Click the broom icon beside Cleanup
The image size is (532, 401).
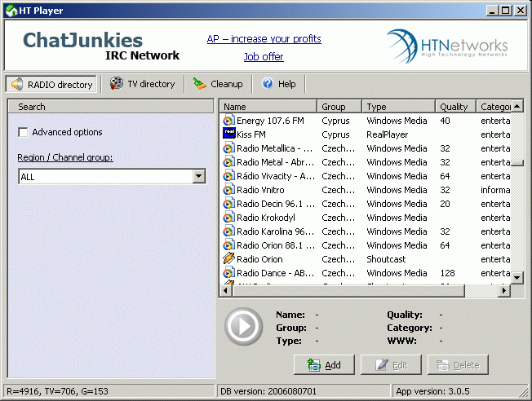point(199,84)
